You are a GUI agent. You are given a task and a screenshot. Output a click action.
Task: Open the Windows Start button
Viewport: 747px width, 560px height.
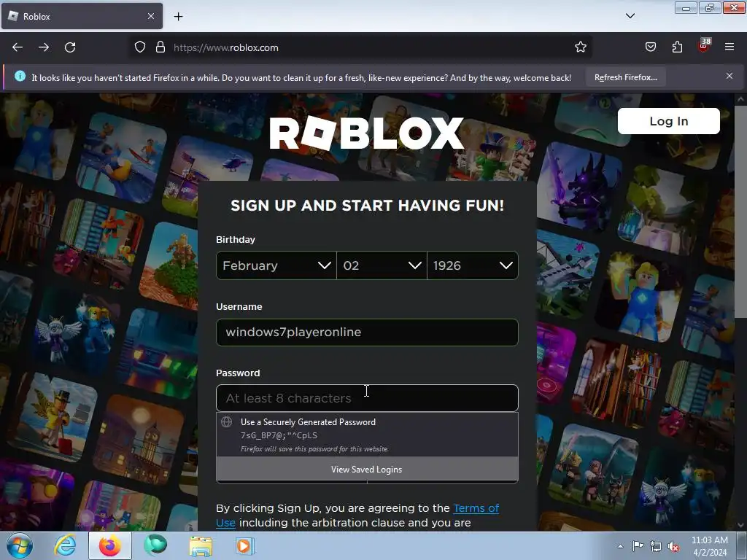[x=20, y=545]
